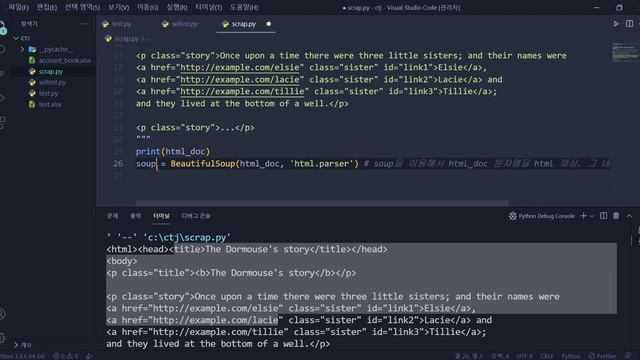Switch to the Output (출력) panel tab
The width and height of the screenshot is (640, 360).
[136, 216]
